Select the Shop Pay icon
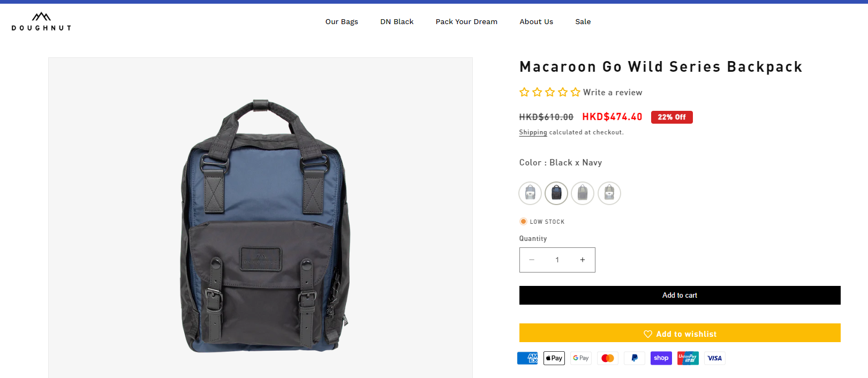The width and height of the screenshot is (868, 378). (x=661, y=358)
